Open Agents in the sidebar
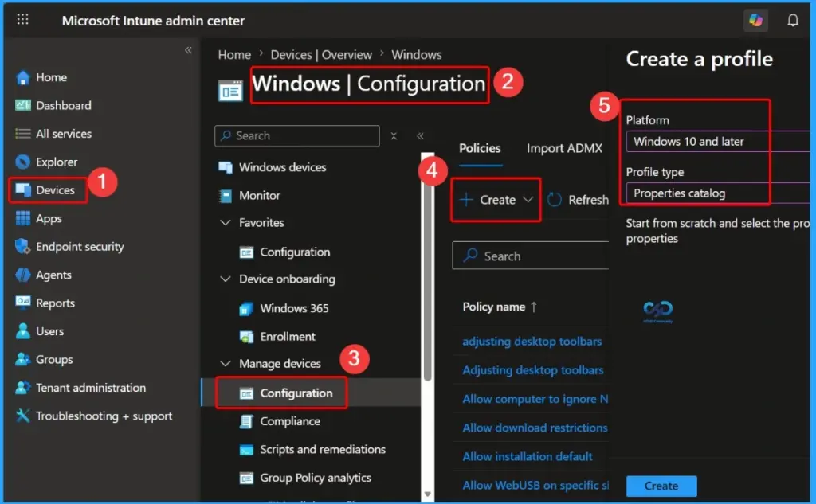816x504 pixels. 44,275
